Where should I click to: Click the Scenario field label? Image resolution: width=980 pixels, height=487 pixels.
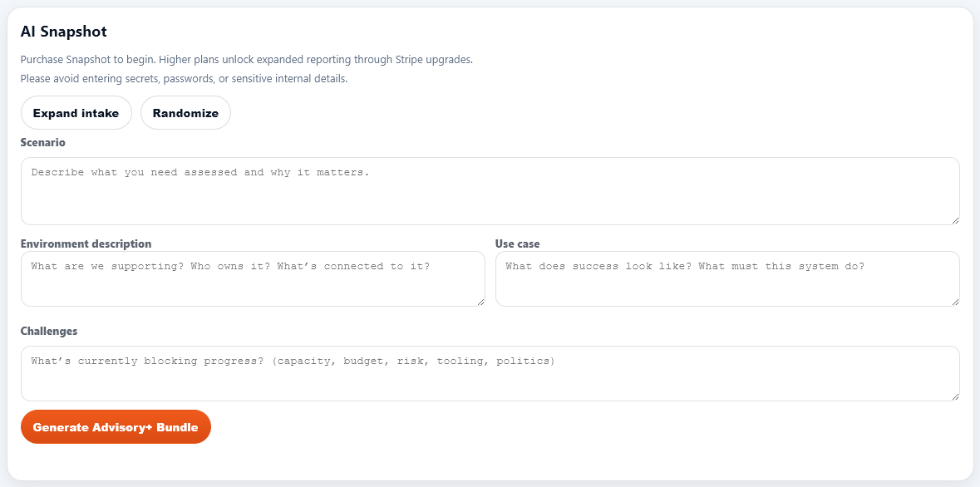coord(42,142)
